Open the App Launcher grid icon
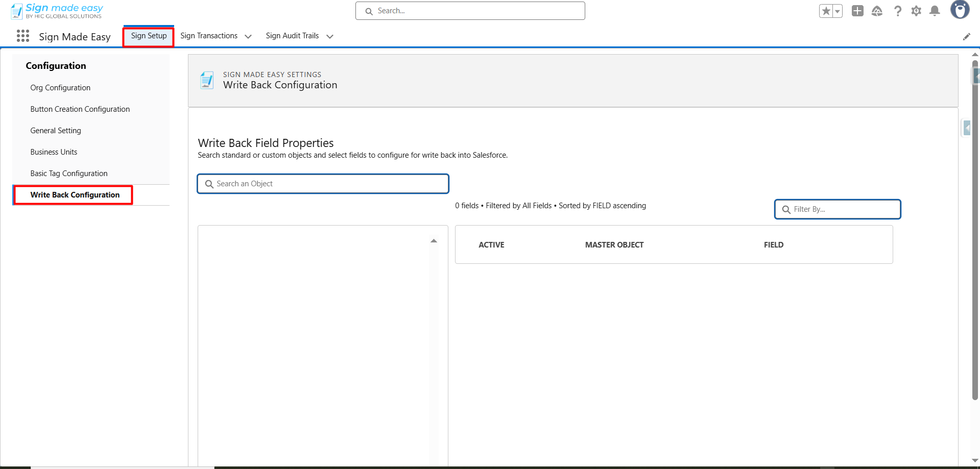The height and width of the screenshot is (469, 980). click(x=23, y=36)
